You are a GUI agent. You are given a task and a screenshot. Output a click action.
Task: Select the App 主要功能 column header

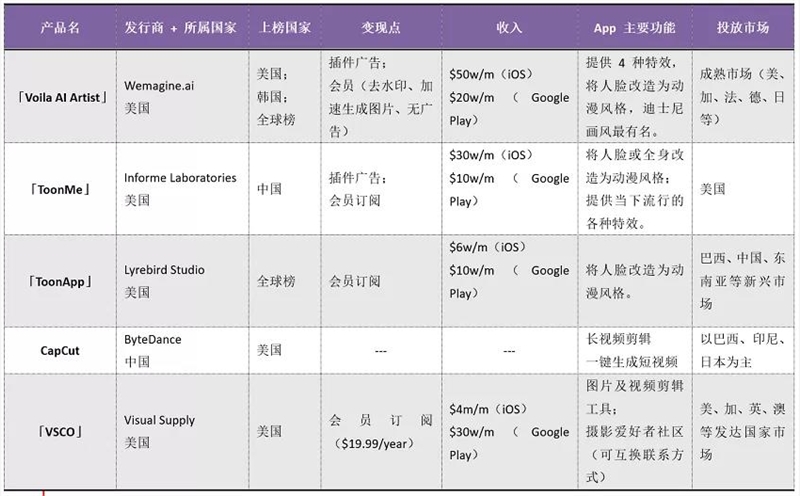point(634,28)
